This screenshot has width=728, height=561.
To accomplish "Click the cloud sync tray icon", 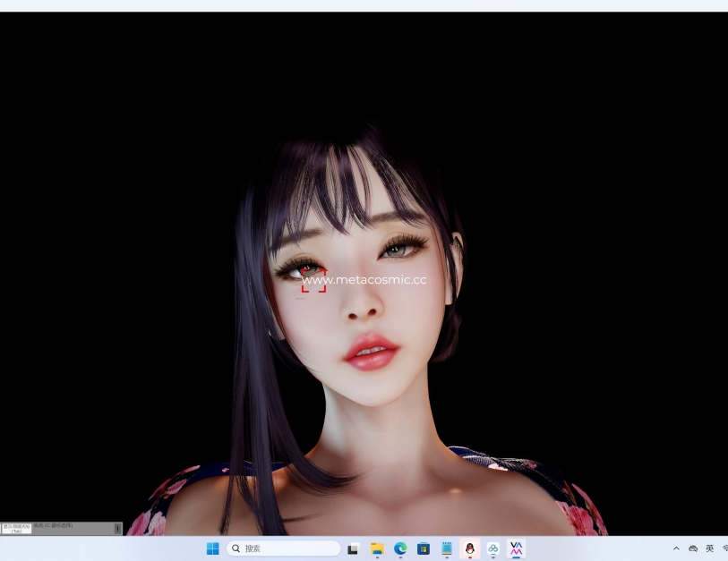I will point(693,548).
